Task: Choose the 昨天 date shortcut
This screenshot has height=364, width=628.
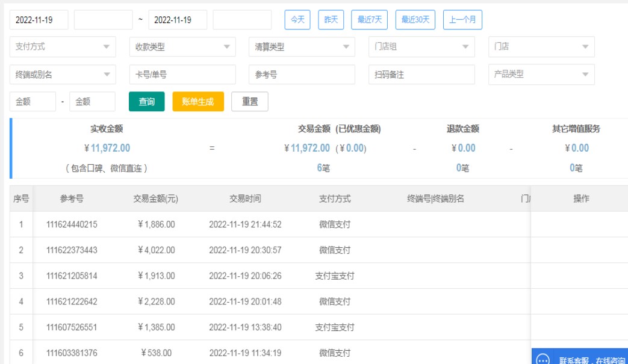Action: pos(331,20)
